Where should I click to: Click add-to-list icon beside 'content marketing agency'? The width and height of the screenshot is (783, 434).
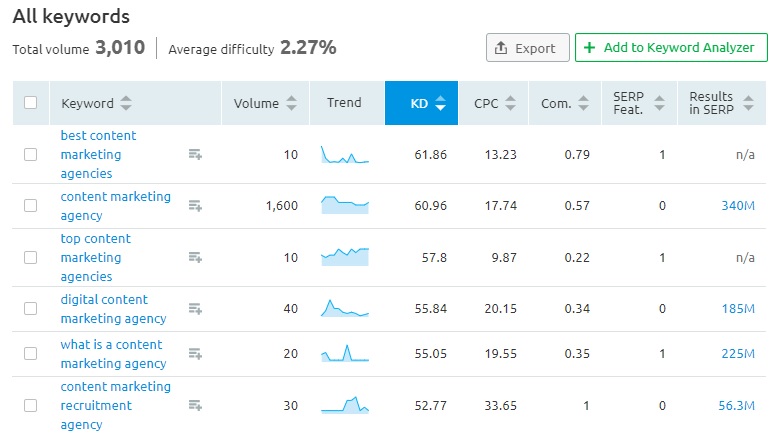coord(195,206)
